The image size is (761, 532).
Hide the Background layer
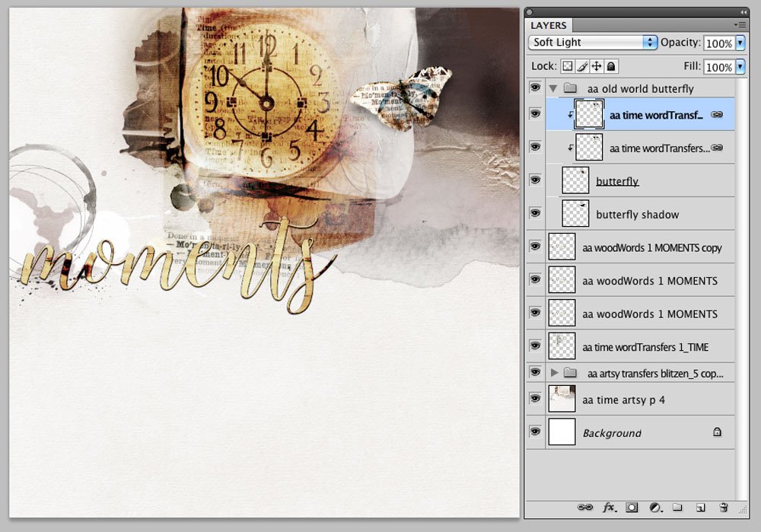pos(535,432)
